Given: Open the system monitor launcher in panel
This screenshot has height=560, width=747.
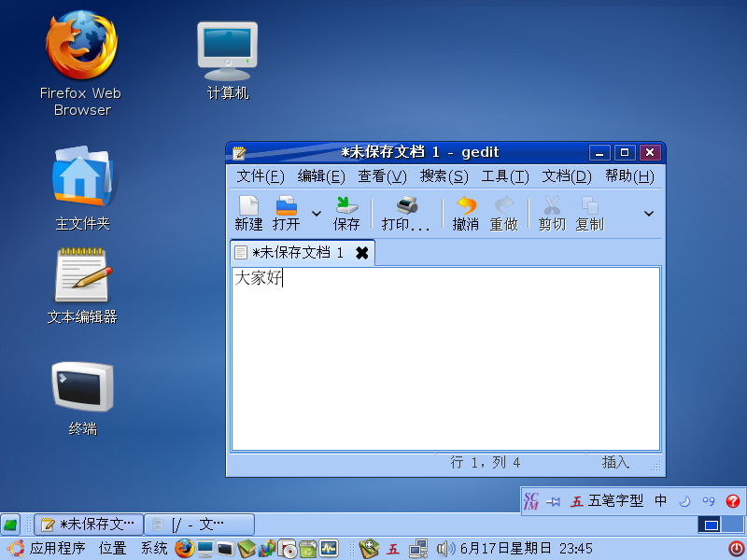Looking at the screenshot, I should coord(330,549).
